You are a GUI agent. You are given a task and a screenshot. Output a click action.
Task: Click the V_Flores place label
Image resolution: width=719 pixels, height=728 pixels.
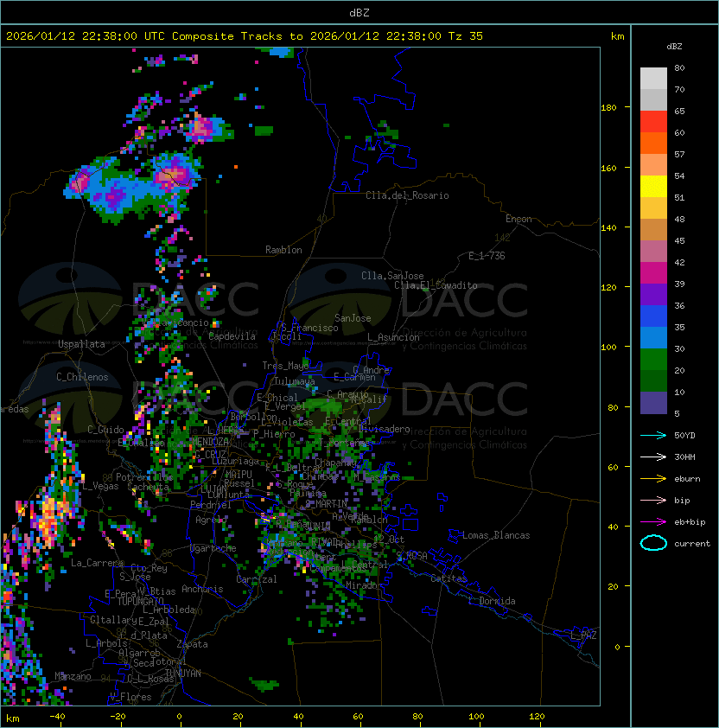point(130,697)
